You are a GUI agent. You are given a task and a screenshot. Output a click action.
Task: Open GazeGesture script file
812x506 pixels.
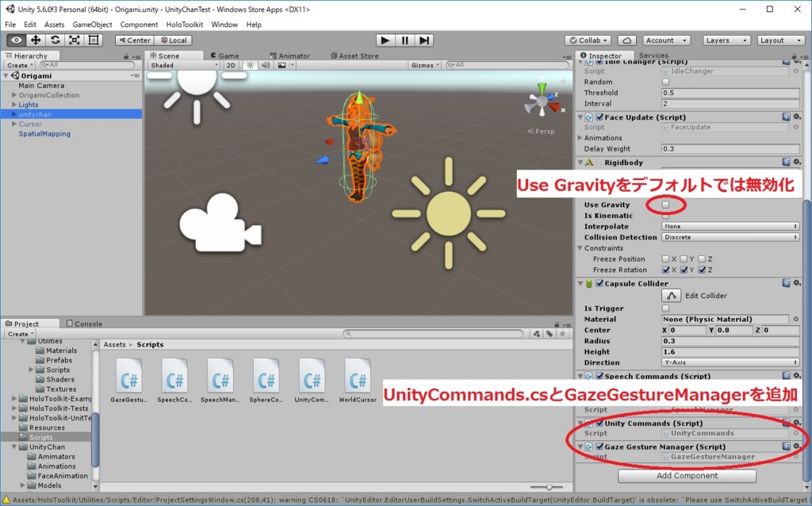coord(128,381)
